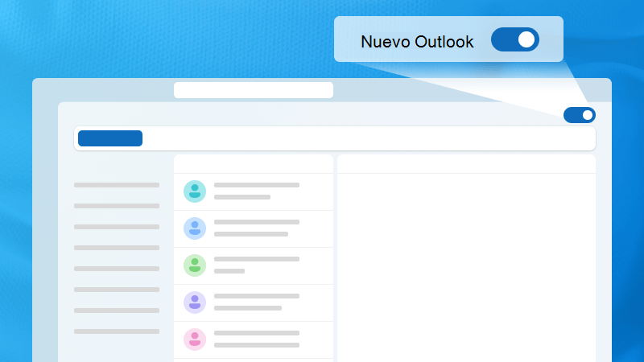Image resolution: width=644 pixels, height=362 pixels.
Task: Click the Nuevo Outlook label text
Action: pos(417,42)
